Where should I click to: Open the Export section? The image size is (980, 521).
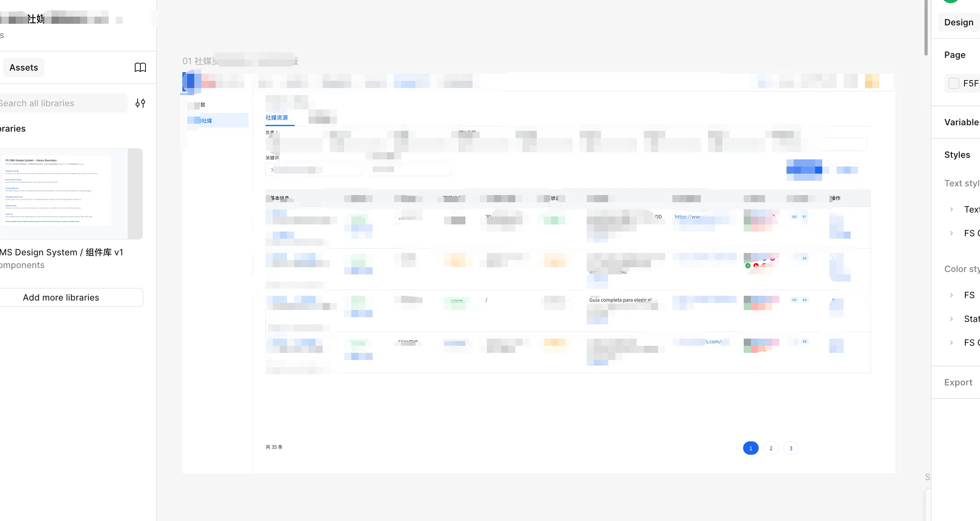[958, 382]
